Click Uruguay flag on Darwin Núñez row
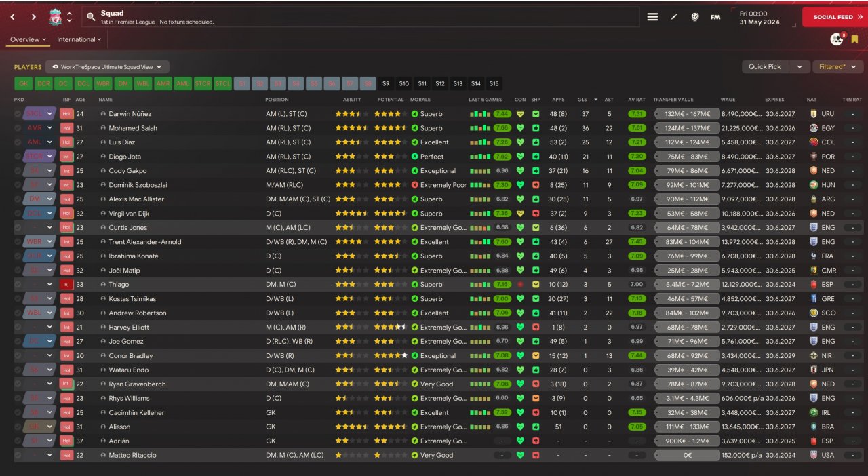Viewport: 868px width, 476px height. [814, 114]
